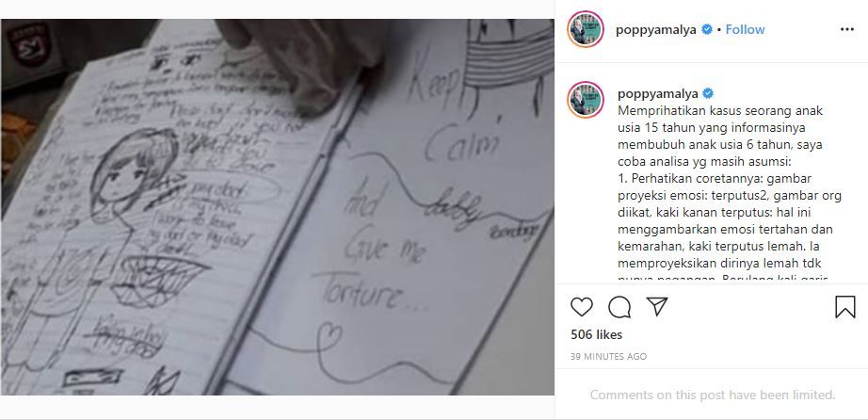Click the verified badge next to Follow

(x=707, y=29)
